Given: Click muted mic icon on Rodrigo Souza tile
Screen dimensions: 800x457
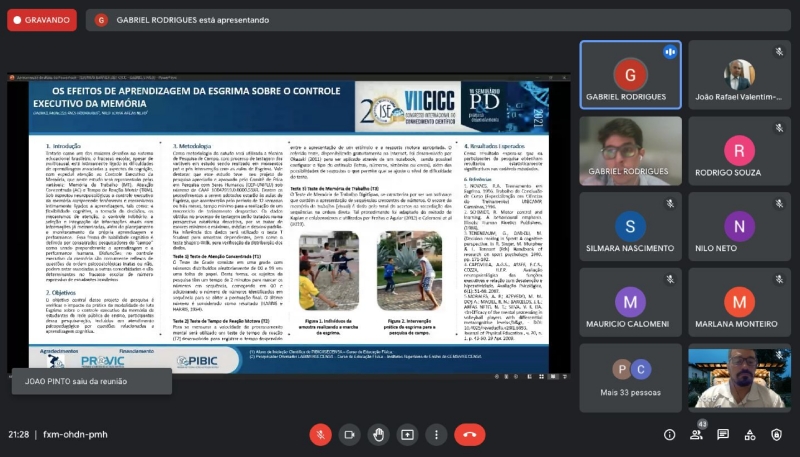Looking at the screenshot, I should pyautogui.click(x=779, y=128).
